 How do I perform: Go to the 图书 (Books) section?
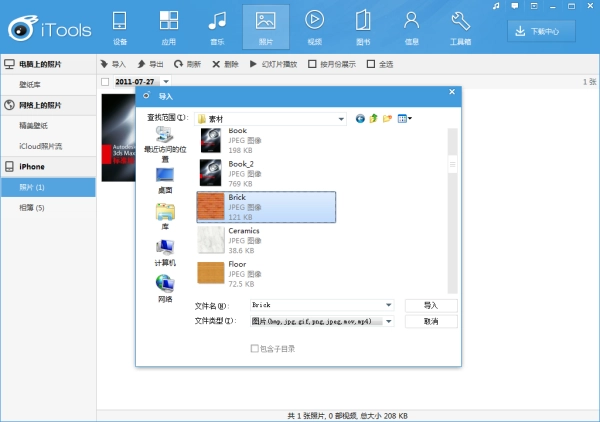363,28
